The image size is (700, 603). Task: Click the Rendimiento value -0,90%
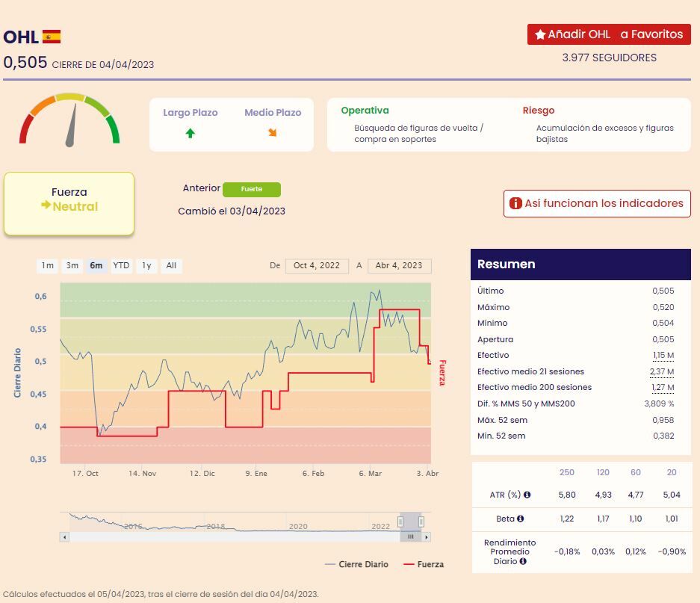(x=672, y=551)
